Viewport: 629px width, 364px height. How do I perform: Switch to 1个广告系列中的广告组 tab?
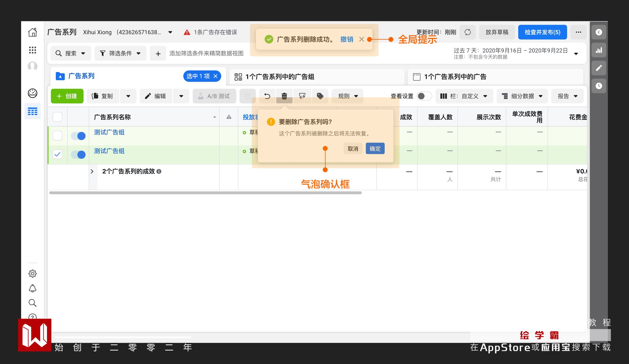pos(280,77)
